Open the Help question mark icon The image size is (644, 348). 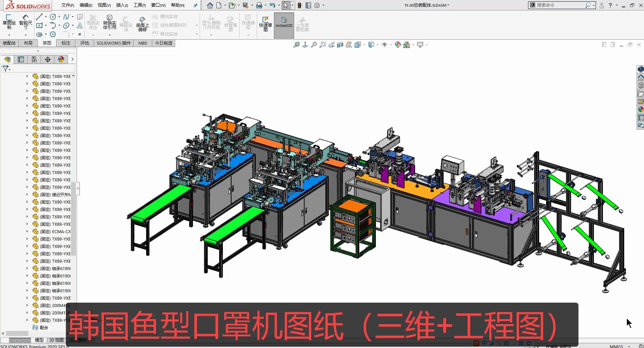[x=610, y=5]
